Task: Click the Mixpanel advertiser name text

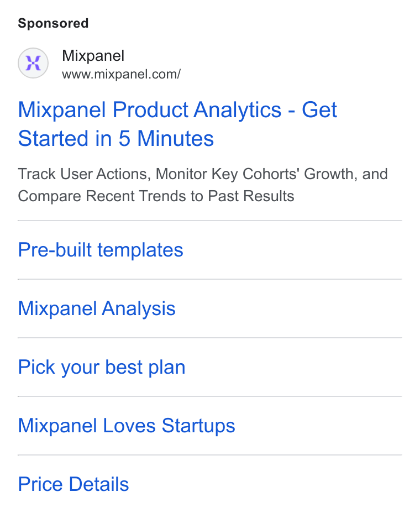Action: click(93, 56)
